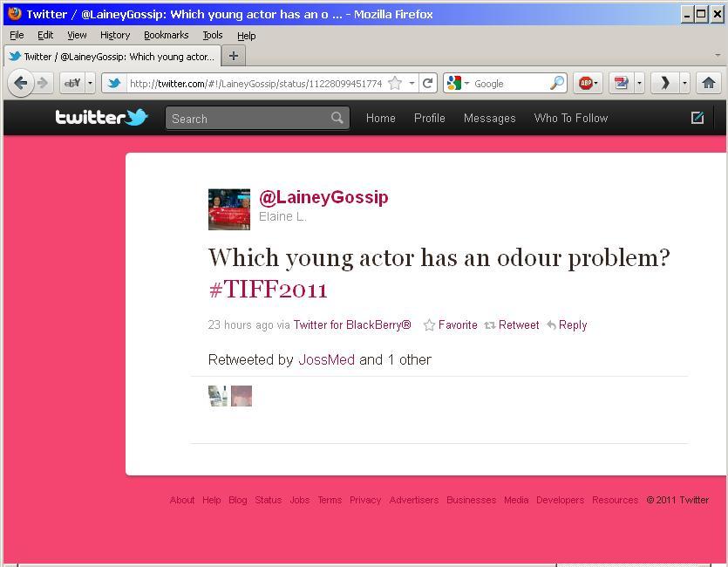Open the eBay toolbar button
728x567 pixels.
(x=73, y=83)
